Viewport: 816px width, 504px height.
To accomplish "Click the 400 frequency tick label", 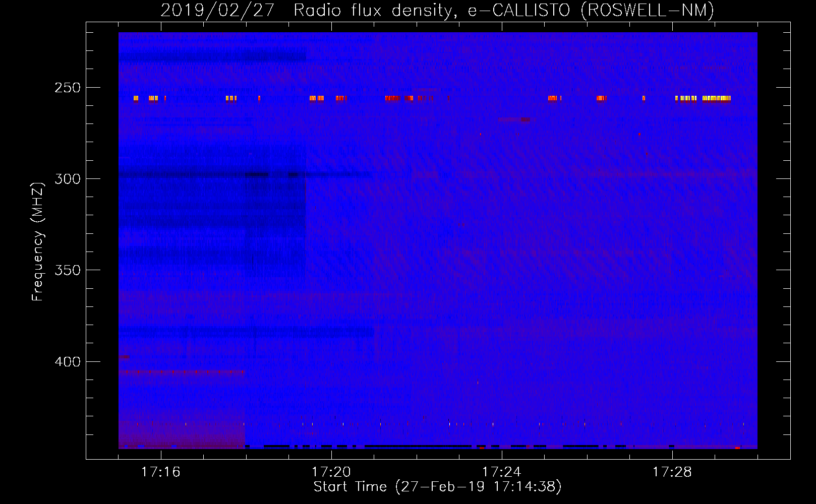I will point(68,362).
